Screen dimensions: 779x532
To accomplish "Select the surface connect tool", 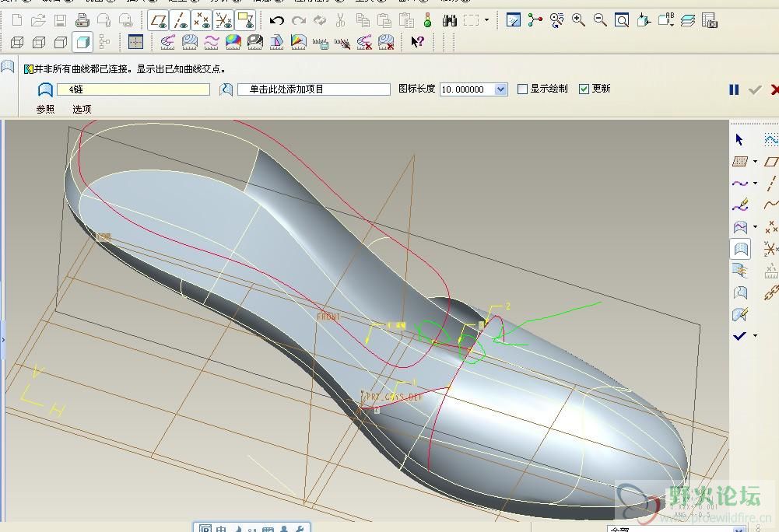I will pyautogui.click(x=740, y=271).
